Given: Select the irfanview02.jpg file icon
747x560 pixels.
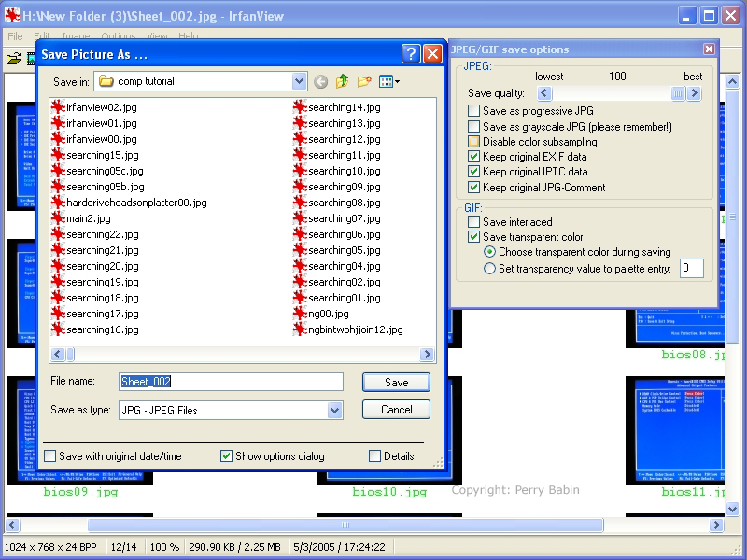Looking at the screenshot, I should [x=58, y=107].
